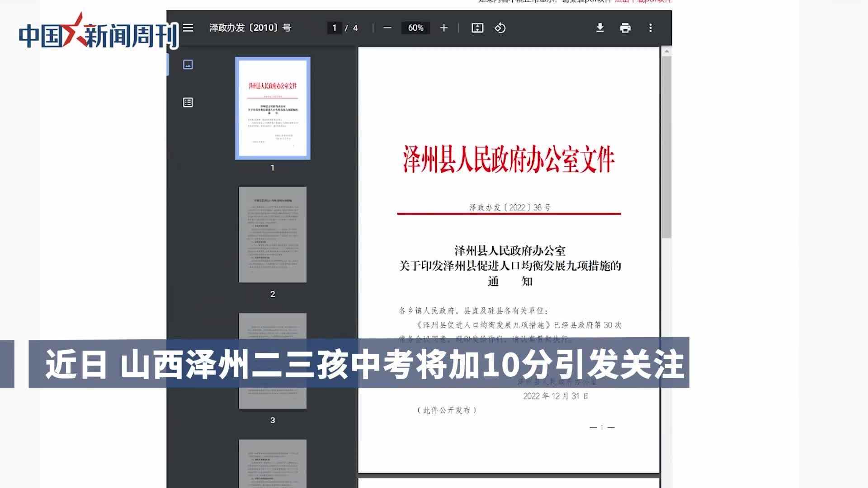Image resolution: width=868 pixels, height=488 pixels.
Task: Open the three-dot more actions menu
Action: pyautogui.click(x=650, y=28)
